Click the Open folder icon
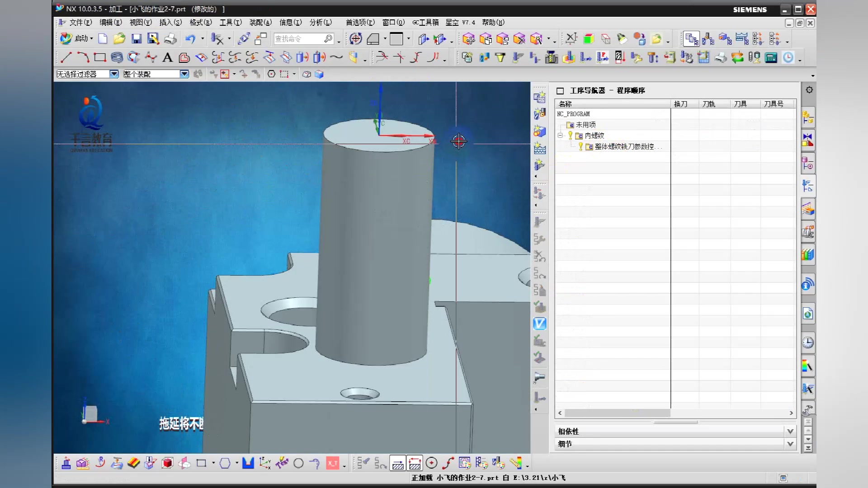 click(x=119, y=39)
